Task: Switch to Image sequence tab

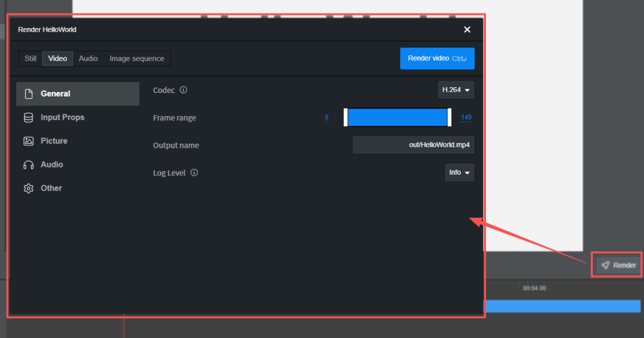Action: pyautogui.click(x=137, y=58)
